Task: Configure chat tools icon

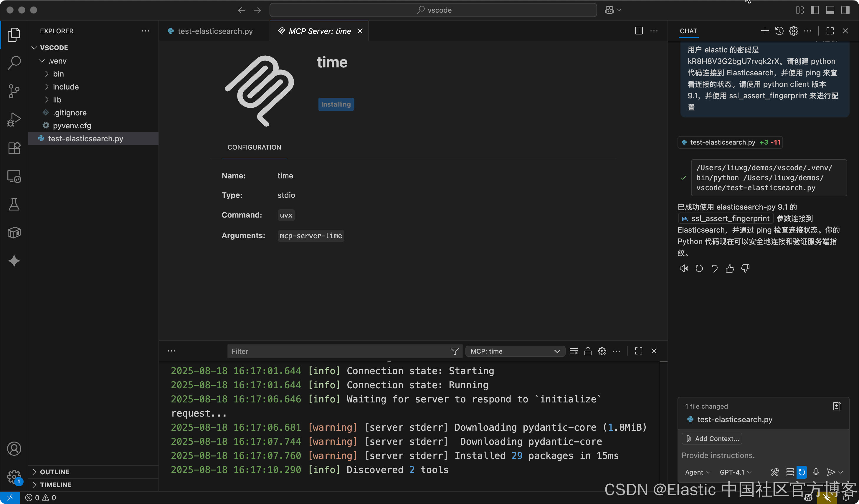Action: pyautogui.click(x=774, y=472)
